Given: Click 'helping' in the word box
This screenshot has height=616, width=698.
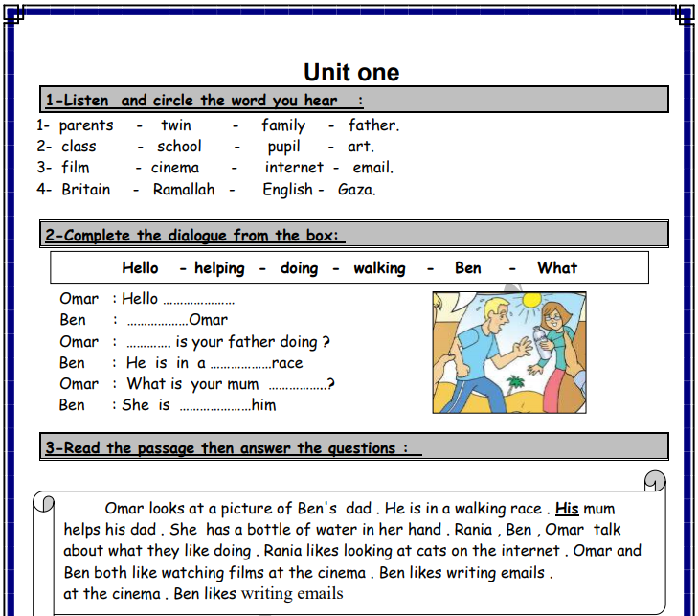Looking at the screenshot, I should (x=219, y=268).
